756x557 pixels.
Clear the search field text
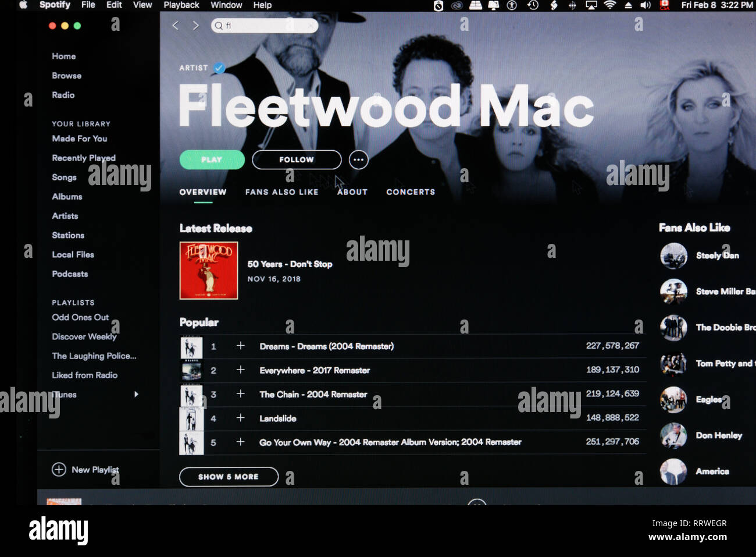click(311, 26)
